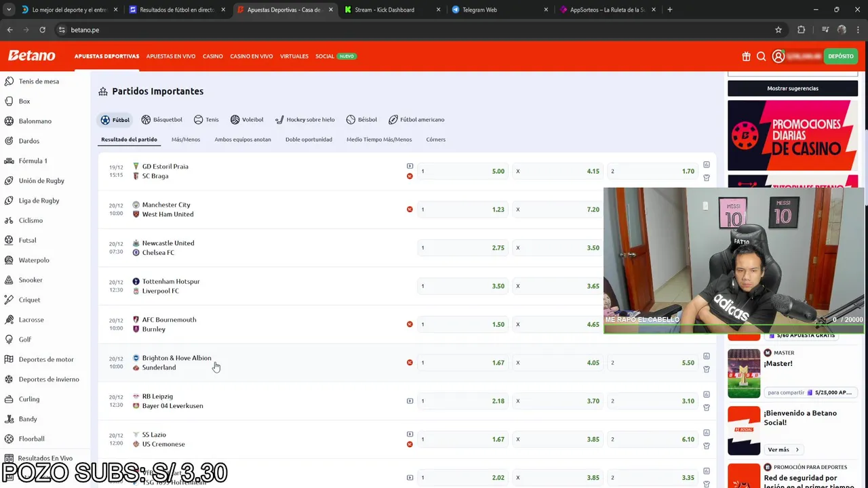The height and width of the screenshot is (488, 868).
Task: Reload the betano.pe page
Action: click(42, 30)
